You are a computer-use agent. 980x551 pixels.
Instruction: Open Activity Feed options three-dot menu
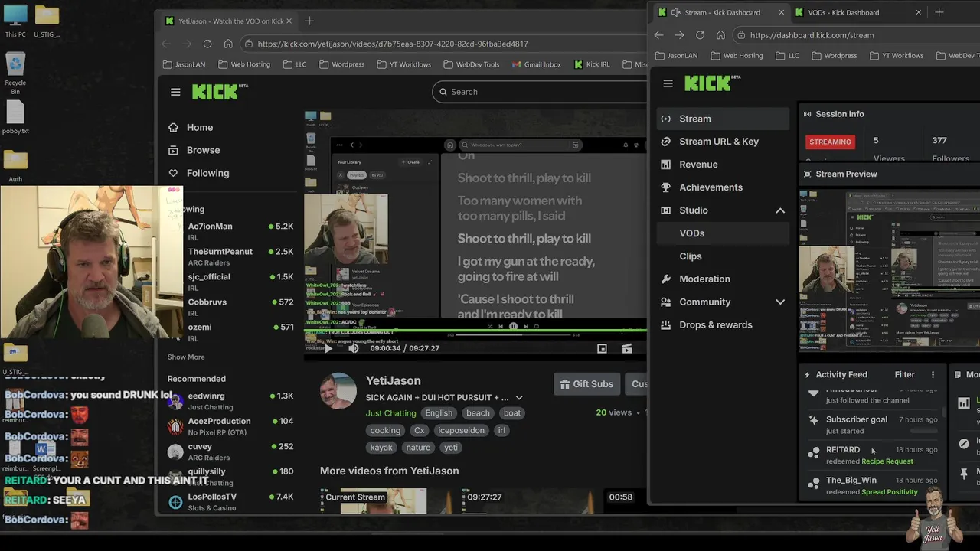click(933, 375)
